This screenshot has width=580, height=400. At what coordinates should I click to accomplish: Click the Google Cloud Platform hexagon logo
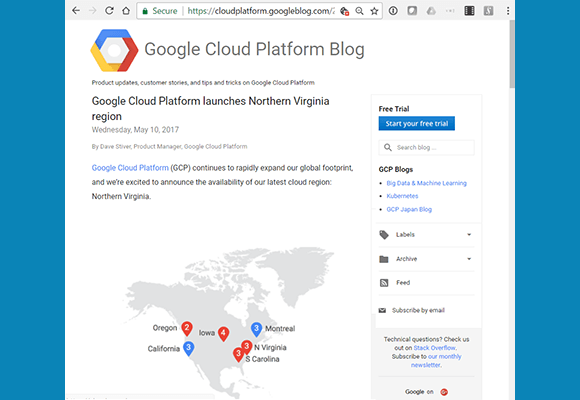[114, 50]
